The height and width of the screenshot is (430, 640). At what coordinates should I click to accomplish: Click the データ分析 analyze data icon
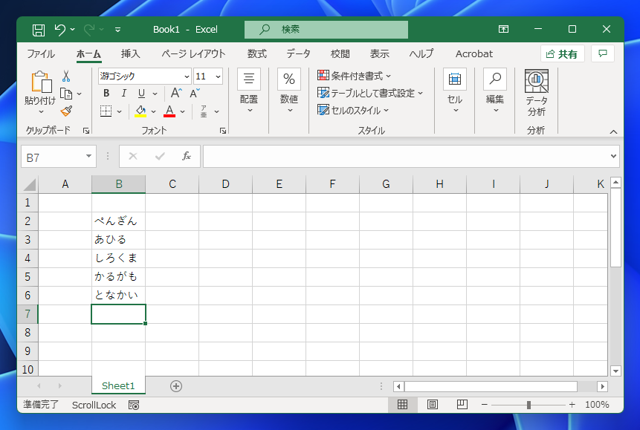coord(536,93)
